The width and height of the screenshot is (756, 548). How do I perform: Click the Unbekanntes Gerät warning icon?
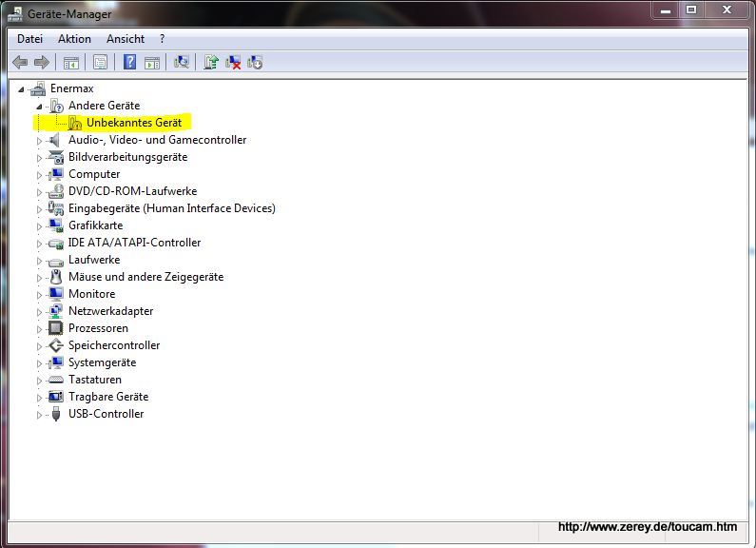pos(75,123)
